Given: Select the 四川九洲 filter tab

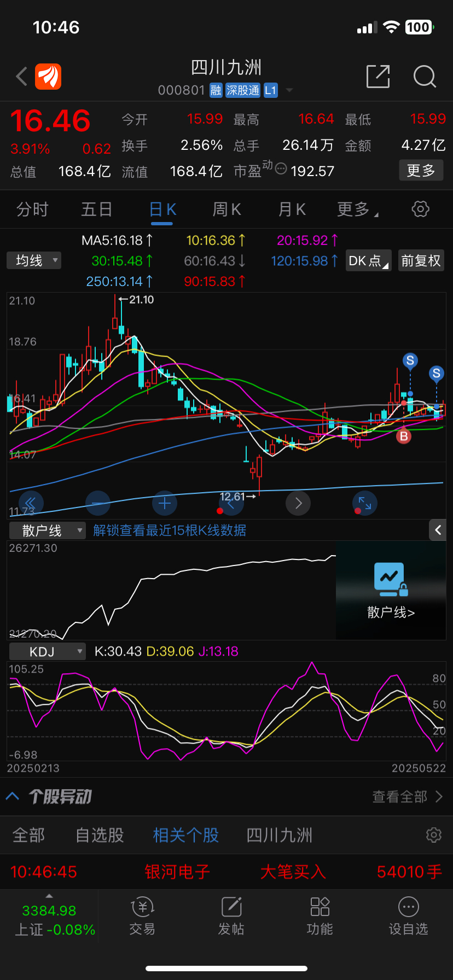Looking at the screenshot, I should pos(279,835).
